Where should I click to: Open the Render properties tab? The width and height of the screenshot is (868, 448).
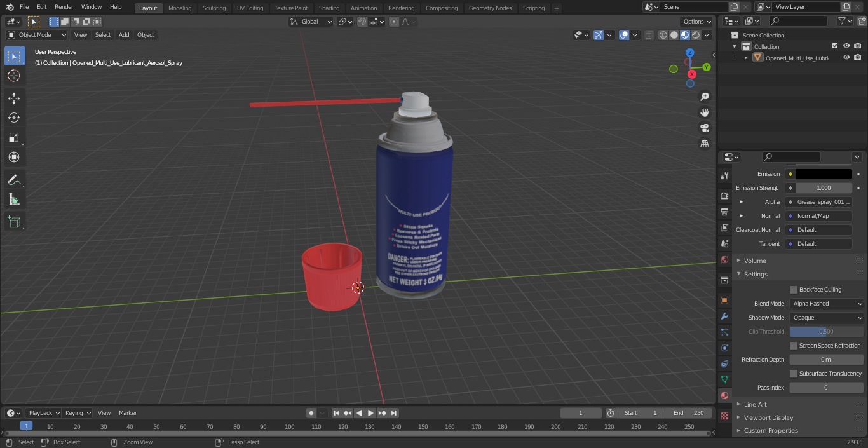pyautogui.click(x=724, y=196)
